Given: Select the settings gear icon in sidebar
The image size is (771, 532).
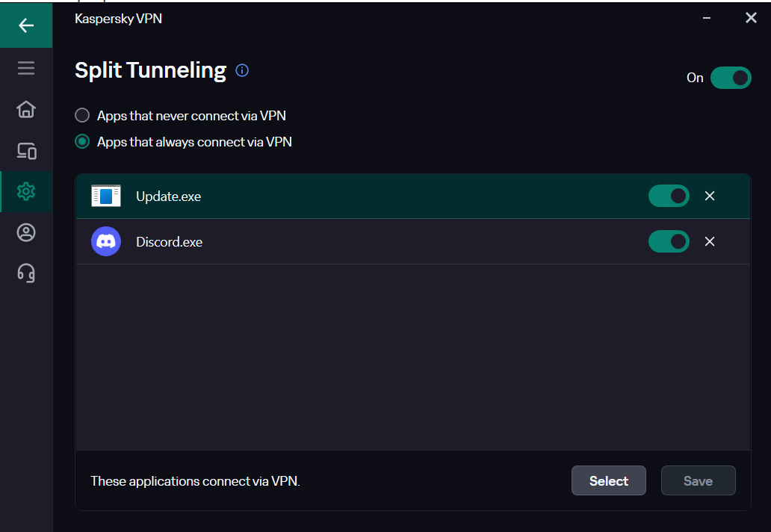Looking at the screenshot, I should click(26, 191).
